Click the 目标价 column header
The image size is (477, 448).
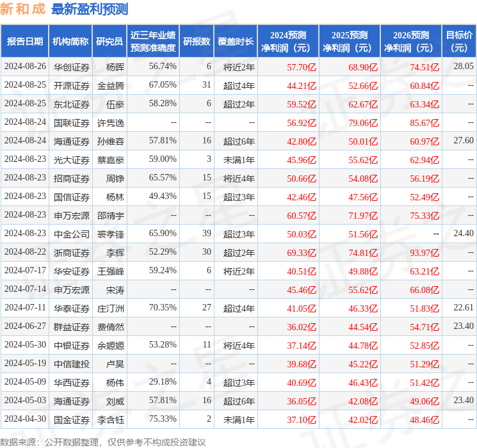[x=459, y=42]
